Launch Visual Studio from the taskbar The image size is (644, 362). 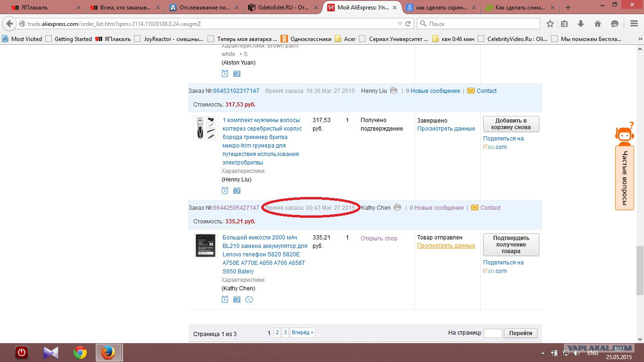point(51,353)
